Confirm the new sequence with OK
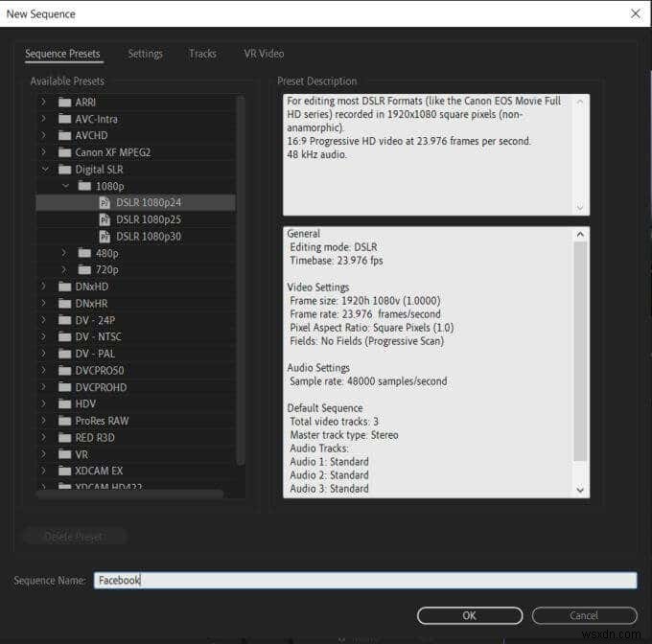The height and width of the screenshot is (644, 652). click(x=470, y=616)
